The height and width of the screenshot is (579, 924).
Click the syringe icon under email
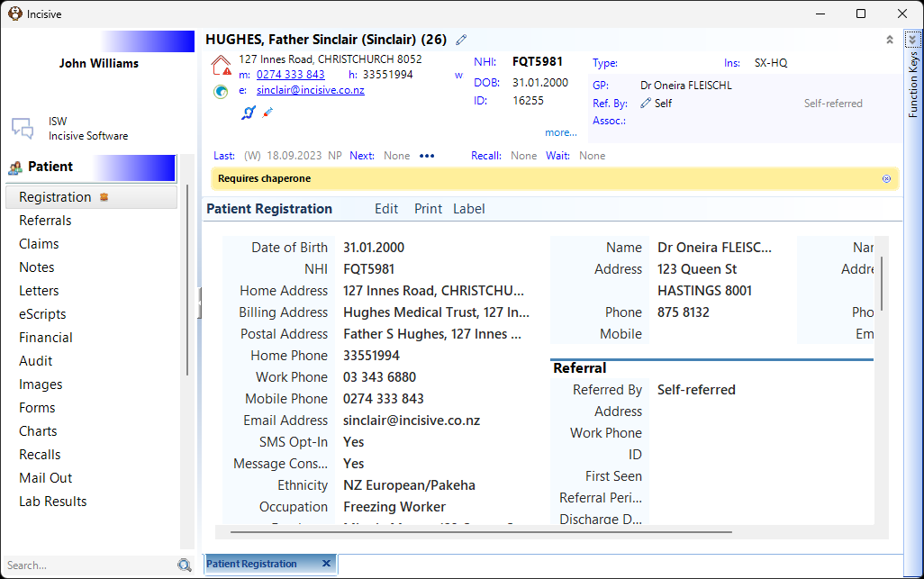[x=268, y=112]
